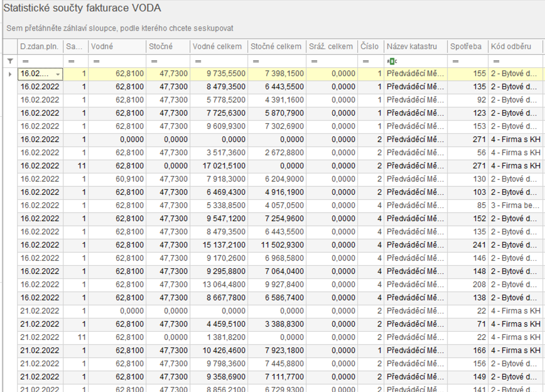Select cell with Vodné celkem 9 295,8800
The height and width of the screenshot is (392, 545).
[x=219, y=271]
